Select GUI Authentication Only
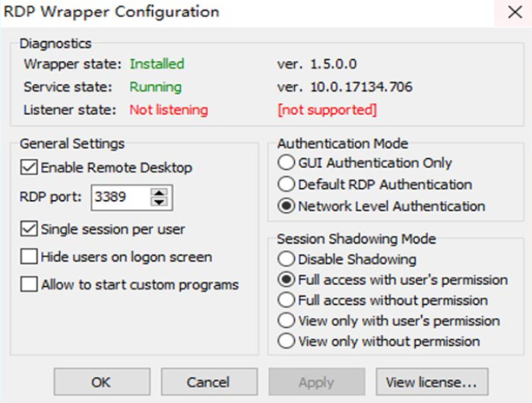Screen dimensions: 532x403 click(287, 163)
